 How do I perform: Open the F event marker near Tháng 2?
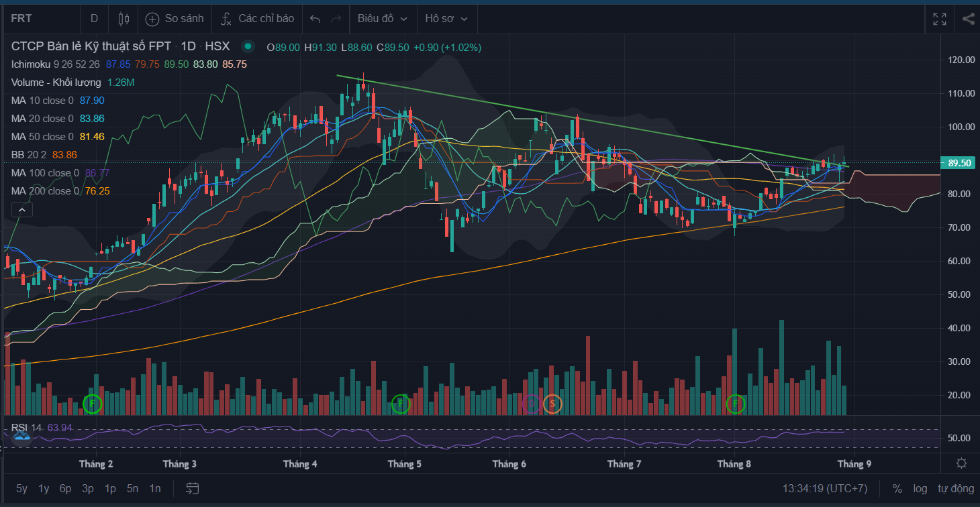(x=93, y=404)
